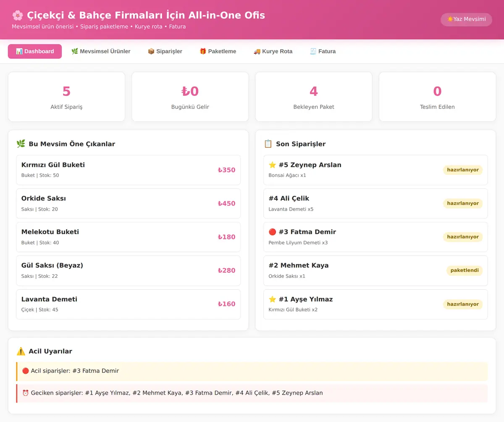
Task: Select the Orkide Saksı product row
Action: tap(129, 203)
